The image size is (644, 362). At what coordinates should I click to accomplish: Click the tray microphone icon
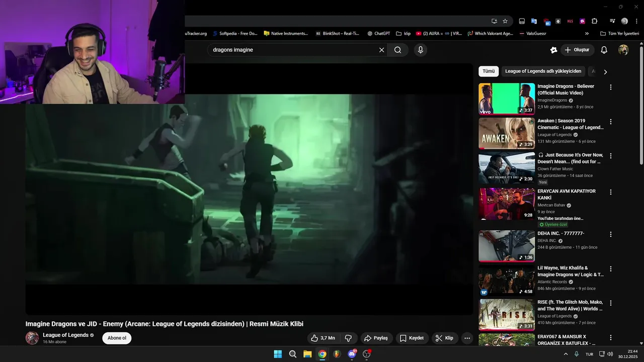click(x=577, y=354)
